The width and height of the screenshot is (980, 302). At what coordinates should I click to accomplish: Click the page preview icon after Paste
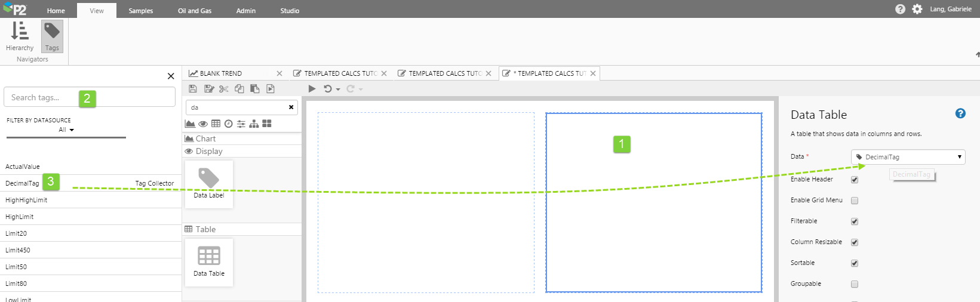pyautogui.click(x=271, y=89)
